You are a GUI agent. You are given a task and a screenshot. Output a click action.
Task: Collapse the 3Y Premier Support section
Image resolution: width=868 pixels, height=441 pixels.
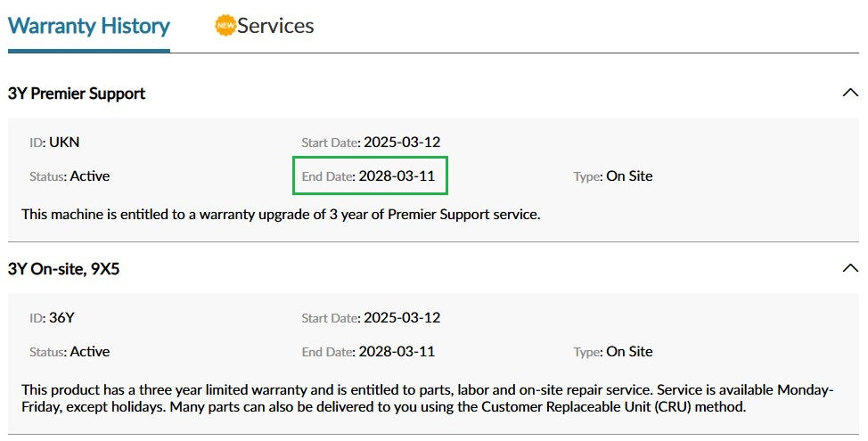click(850, 93)
